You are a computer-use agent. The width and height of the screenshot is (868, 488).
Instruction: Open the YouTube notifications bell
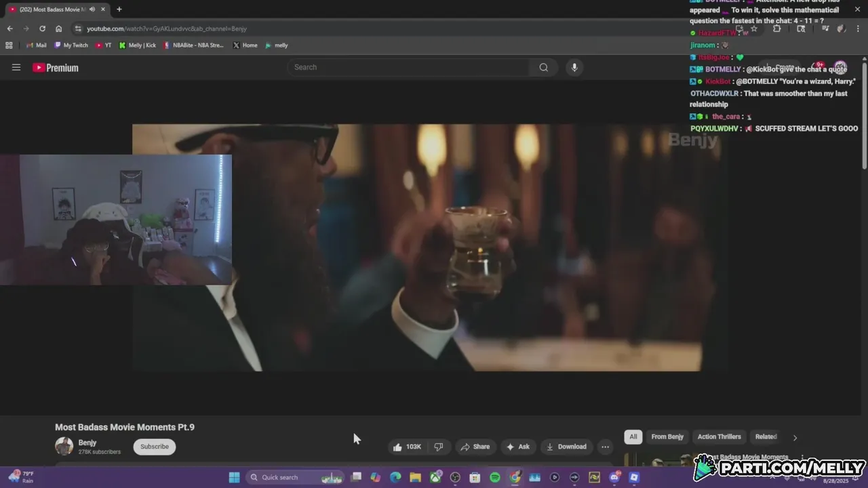pyautogui.click(x=817, y=67)
